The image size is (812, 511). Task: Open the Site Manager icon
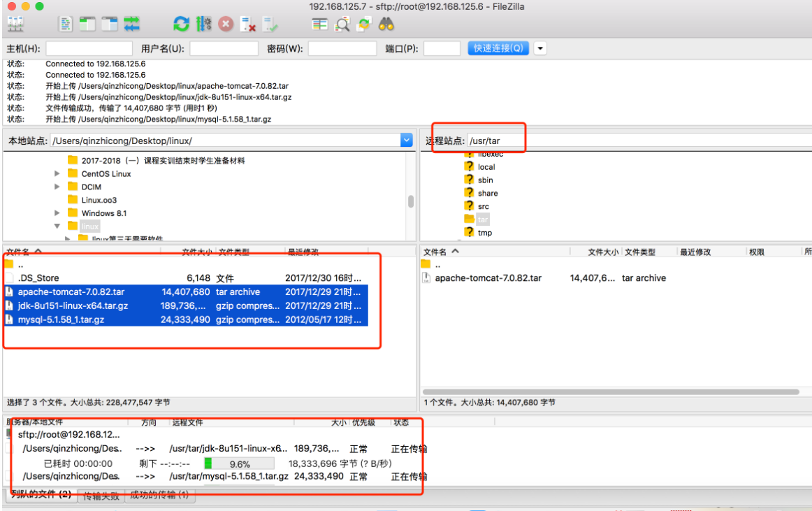pyautogui.click(x=15, y=24)
